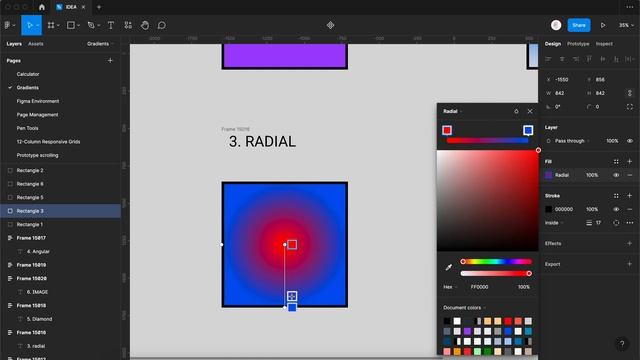The width and height of the screenshot is (640, 360).
Task: Remove the Radial fill with minus icon
Action: pos(630,175)
